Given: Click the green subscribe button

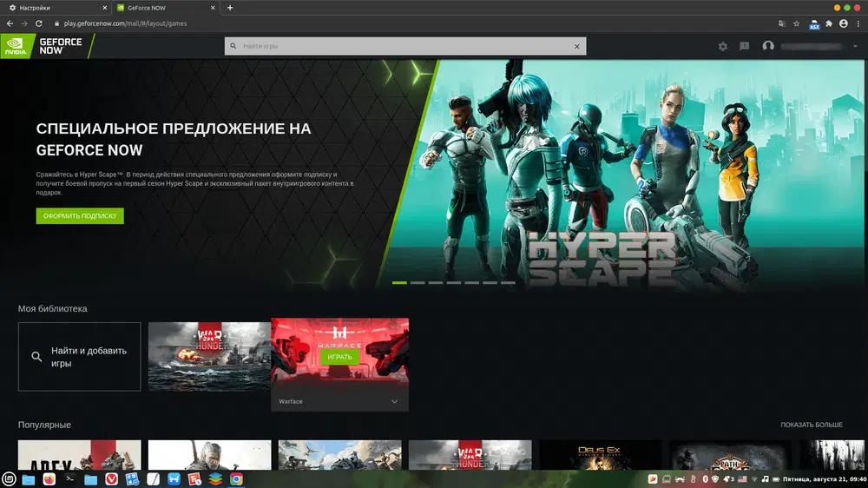Looking at the screenshot, I should (80, 216).
